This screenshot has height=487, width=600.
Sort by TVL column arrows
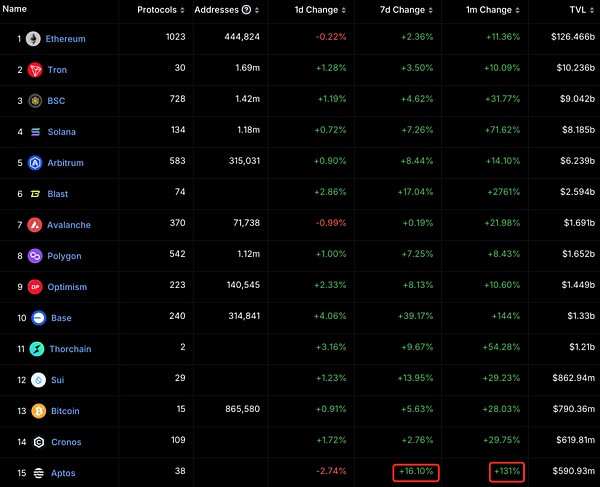(592, 10)
